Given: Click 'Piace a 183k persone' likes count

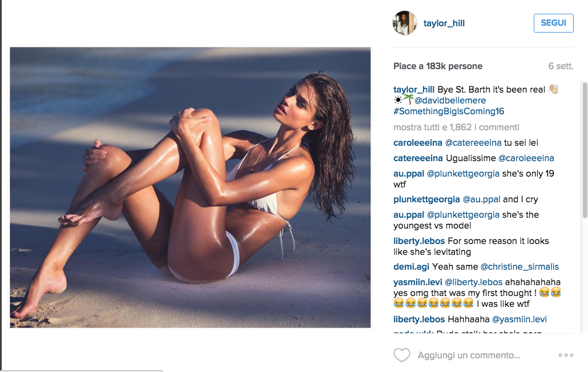Looking at the screenshot, I should (x=438, y=66).
